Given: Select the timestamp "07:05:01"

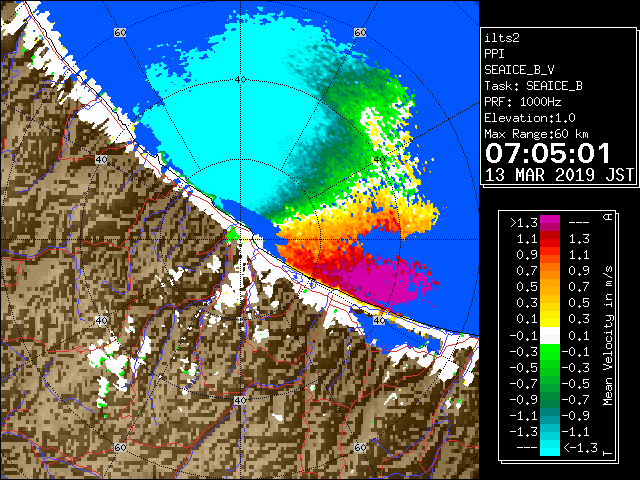Looking at the screenshot, I should coord(547,153).
